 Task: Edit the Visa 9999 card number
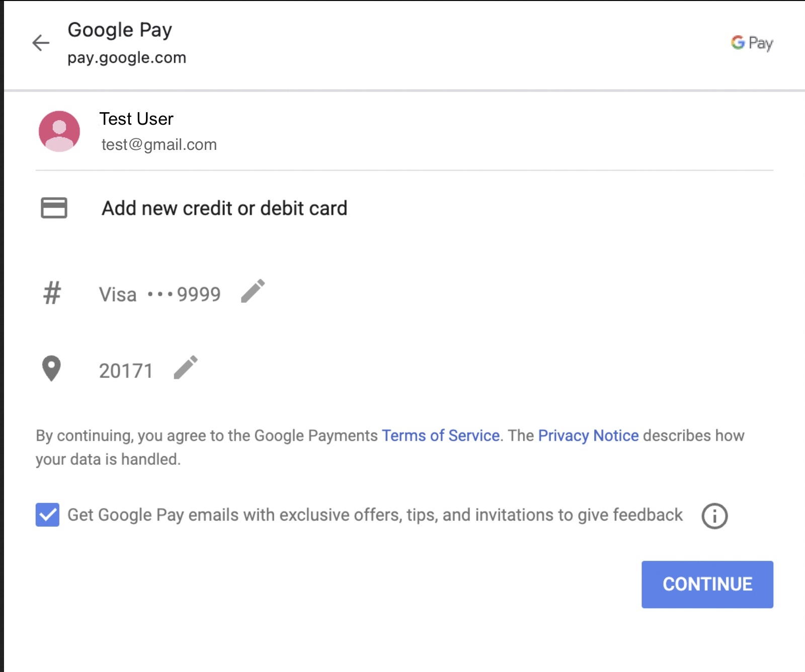(253, 291)
